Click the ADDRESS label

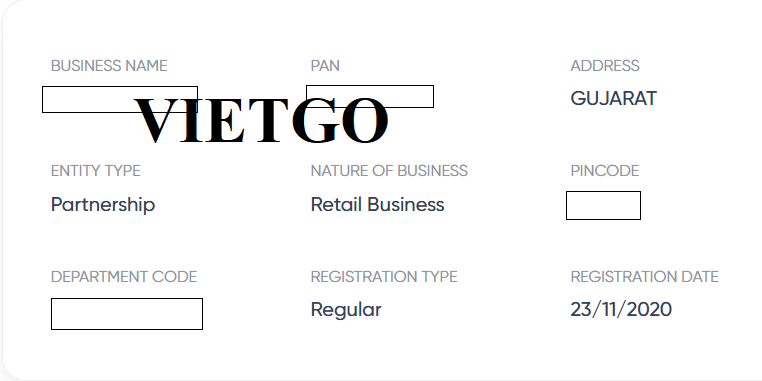(605, 66)
